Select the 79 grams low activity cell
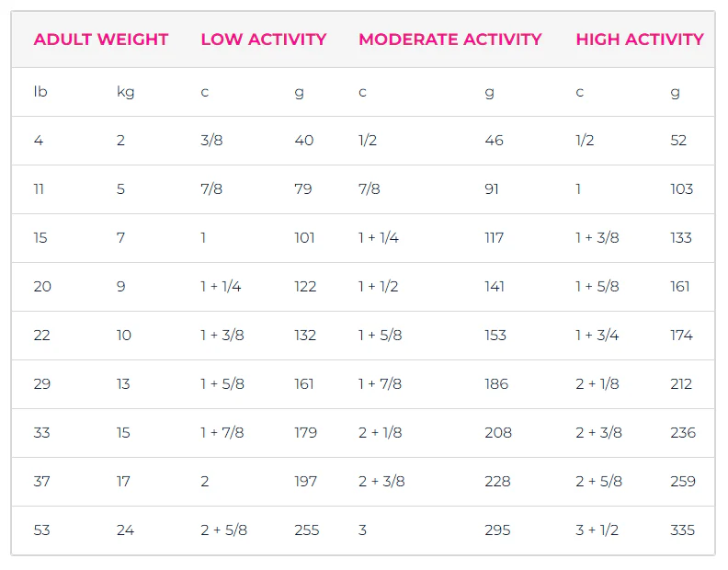Screen dimensions: 728x570 click(x=303, y=189)
